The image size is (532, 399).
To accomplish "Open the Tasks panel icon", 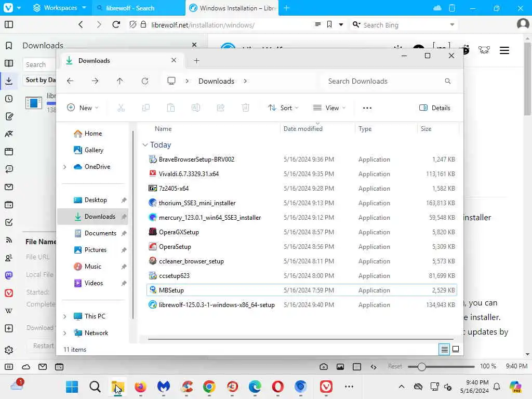I will click(9, 222).
